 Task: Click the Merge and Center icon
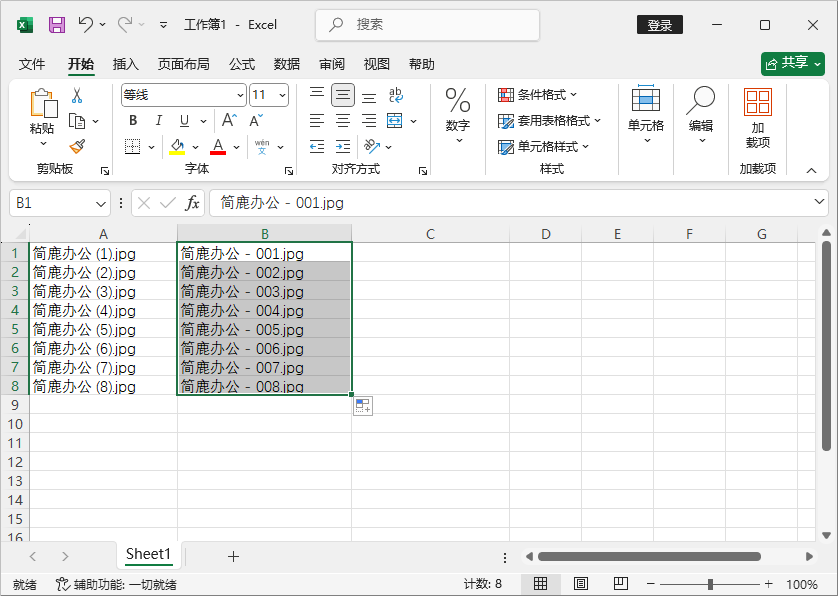pyautogui.click(x=394, y=121)
